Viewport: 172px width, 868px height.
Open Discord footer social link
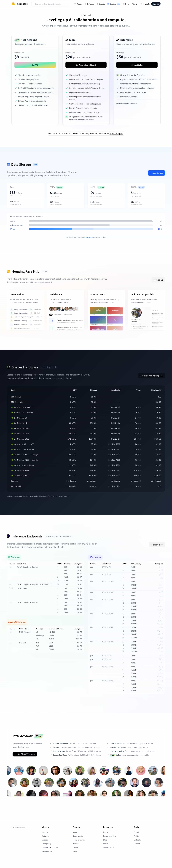pos(137,844)
